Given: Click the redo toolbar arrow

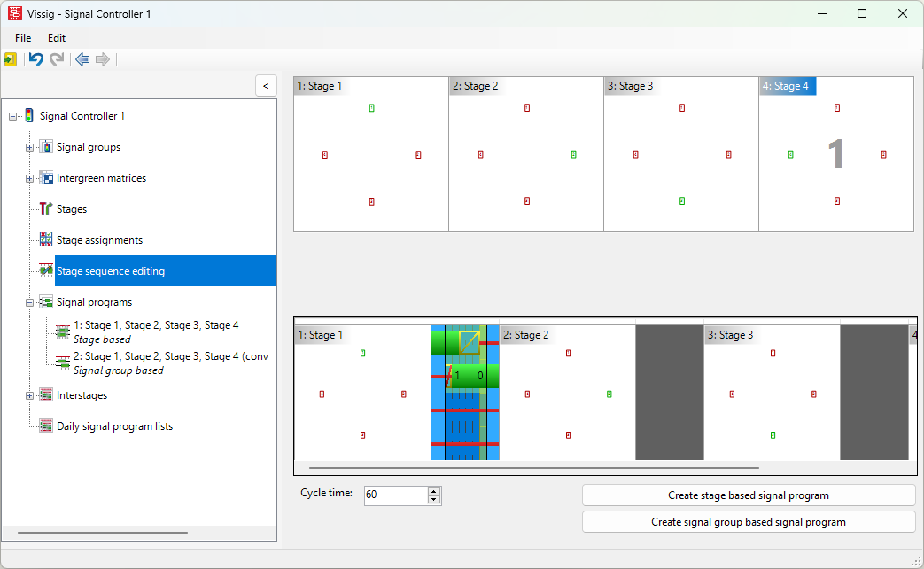Looking at the screenshot, I should click(57, 59).
